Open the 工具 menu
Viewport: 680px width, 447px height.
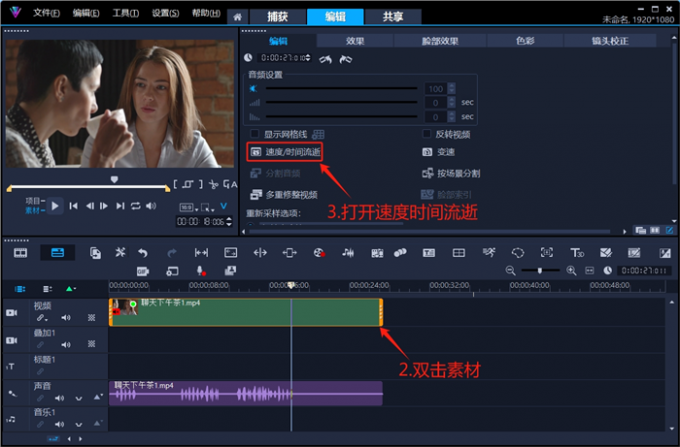pos(125,13)
